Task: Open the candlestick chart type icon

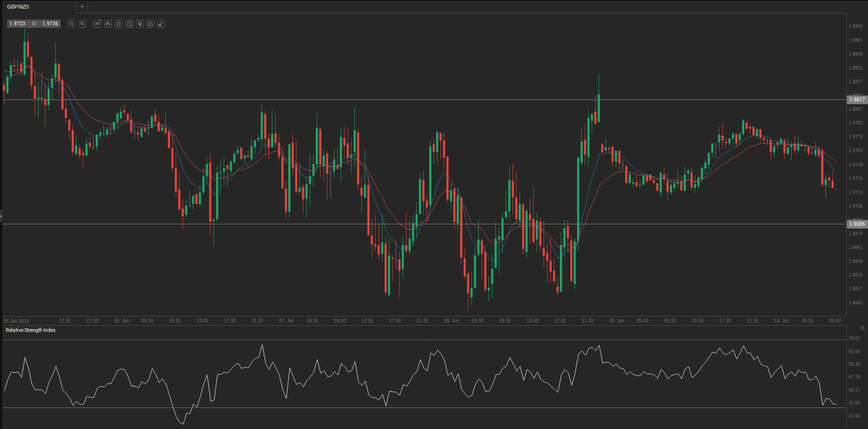Action: (108, 23)
